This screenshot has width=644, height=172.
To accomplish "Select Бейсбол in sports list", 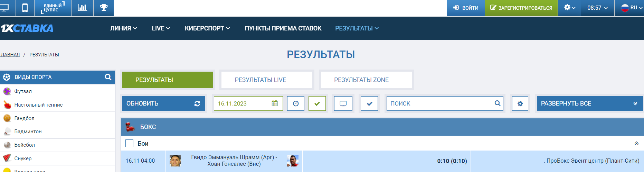I will [57, 145].
